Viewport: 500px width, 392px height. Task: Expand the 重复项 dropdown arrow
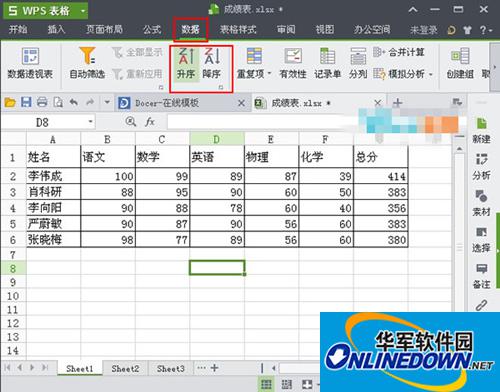(269, 74)
